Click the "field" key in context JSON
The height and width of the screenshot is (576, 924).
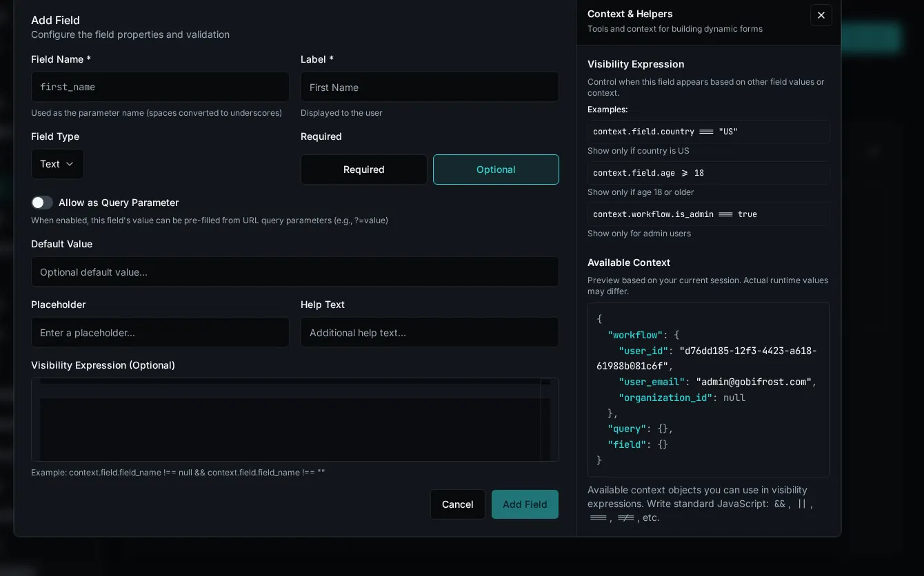[x=626, y=444]
